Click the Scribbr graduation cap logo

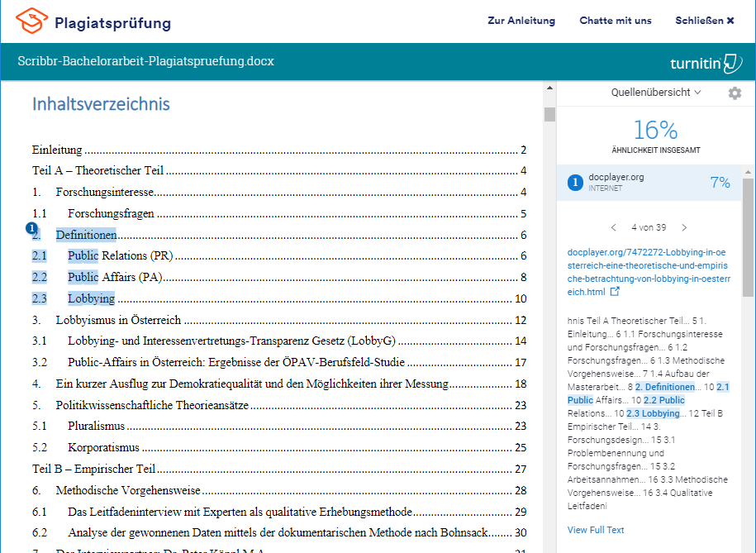(32, 21)
